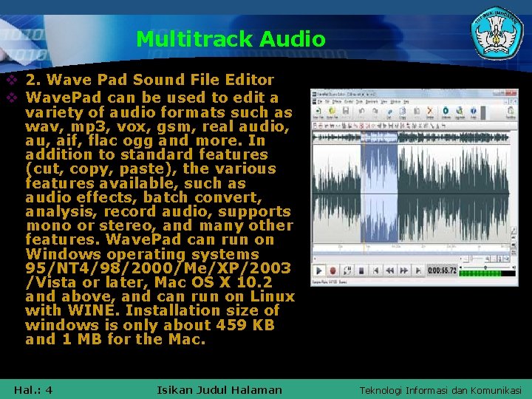The image size is (532, 399).
Task: Click the Save floppy disk toolbar icon
Action: click(345, 112)
